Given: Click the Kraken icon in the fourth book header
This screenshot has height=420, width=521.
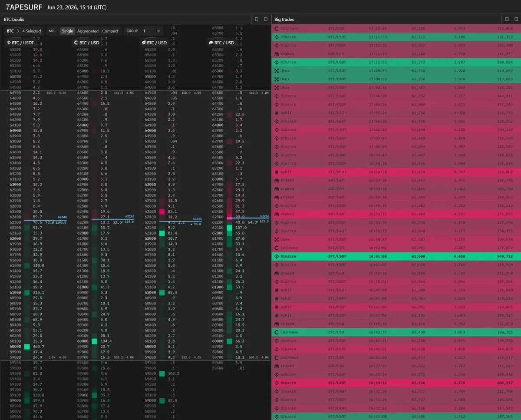Looking at the screenshot, I should point(211,43).
